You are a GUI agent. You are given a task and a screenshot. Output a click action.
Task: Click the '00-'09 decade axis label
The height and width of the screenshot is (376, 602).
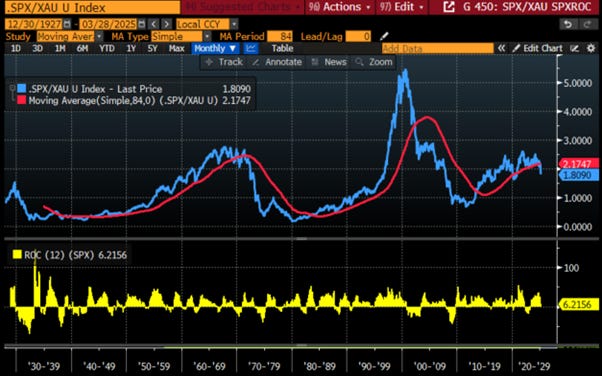click(x=430, y=366)
